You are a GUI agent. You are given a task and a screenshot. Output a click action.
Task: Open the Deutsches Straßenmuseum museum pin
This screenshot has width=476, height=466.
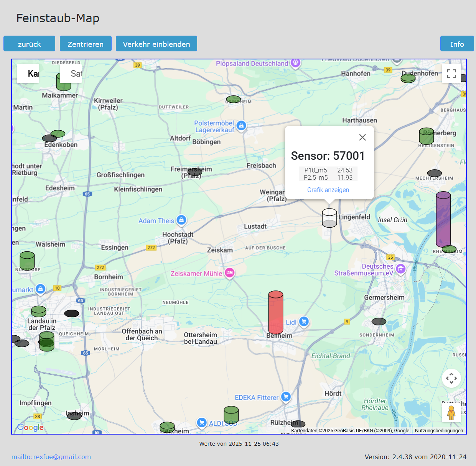[400, 269]
